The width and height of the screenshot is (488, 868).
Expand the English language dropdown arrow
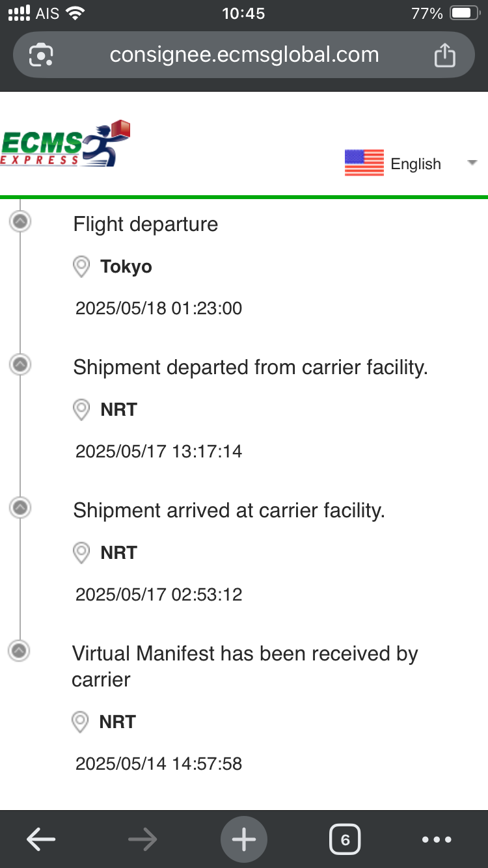[x=472, y=163]
